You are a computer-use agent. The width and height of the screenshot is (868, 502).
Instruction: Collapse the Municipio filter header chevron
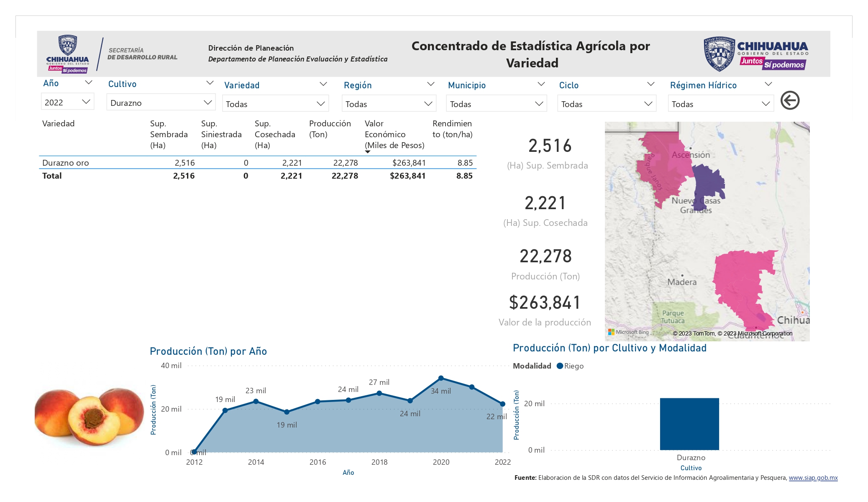(541, 84)
